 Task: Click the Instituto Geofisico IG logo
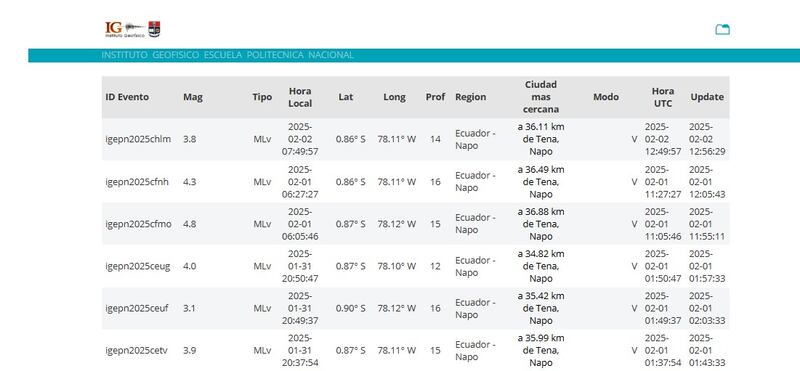coord(125,29)
